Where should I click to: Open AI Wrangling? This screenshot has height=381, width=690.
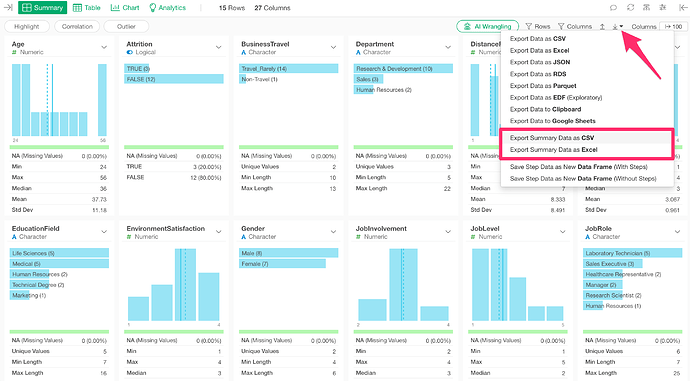[x=488, y=26]
